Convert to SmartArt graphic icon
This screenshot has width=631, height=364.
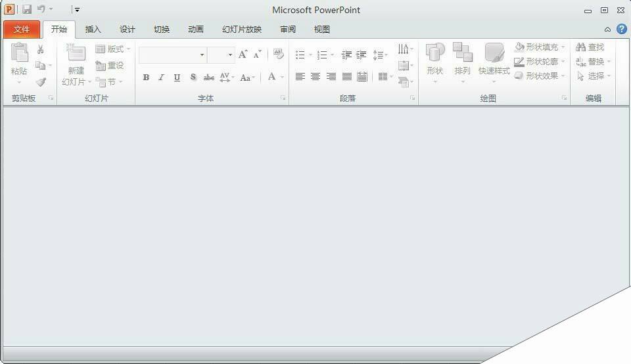pyautogui.click(x=406, y=82)
